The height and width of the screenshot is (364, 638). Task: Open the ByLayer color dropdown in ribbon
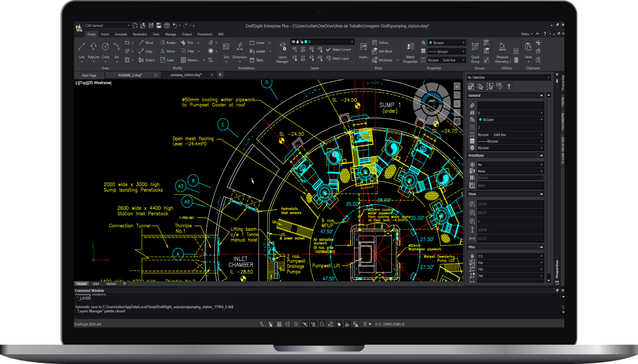[x=447, y=43]
